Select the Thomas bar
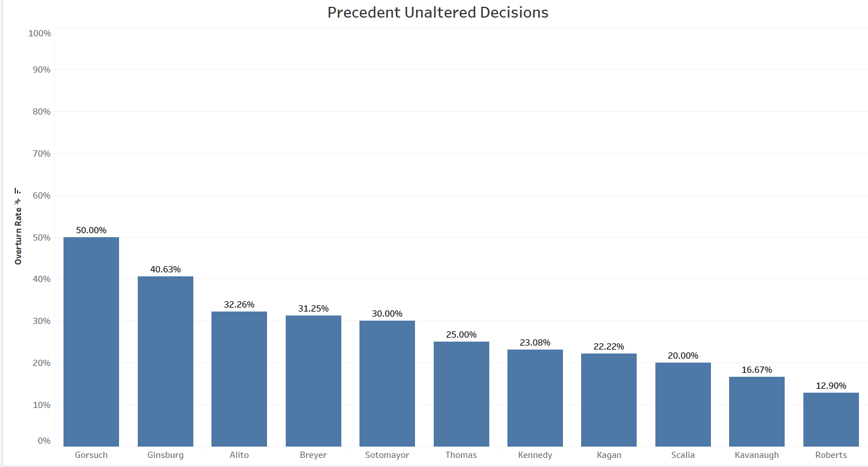 [461, 394]
